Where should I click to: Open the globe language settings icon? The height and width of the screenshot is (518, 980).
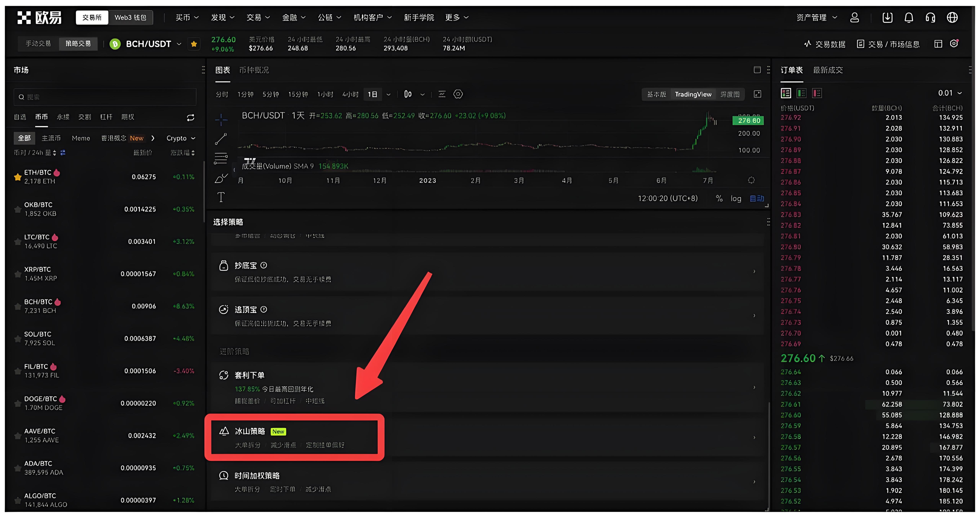[x=952, y=17]
